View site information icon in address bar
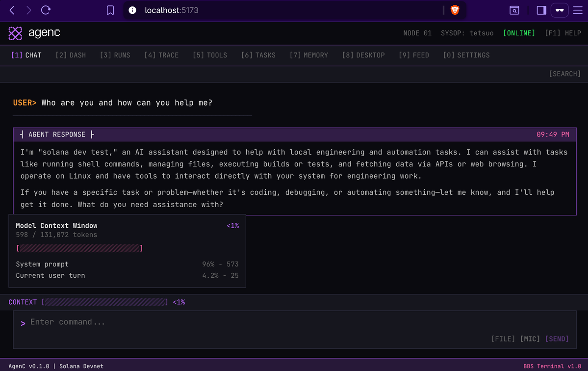This screenshot has width=588, height=371. tap(132, 10)
